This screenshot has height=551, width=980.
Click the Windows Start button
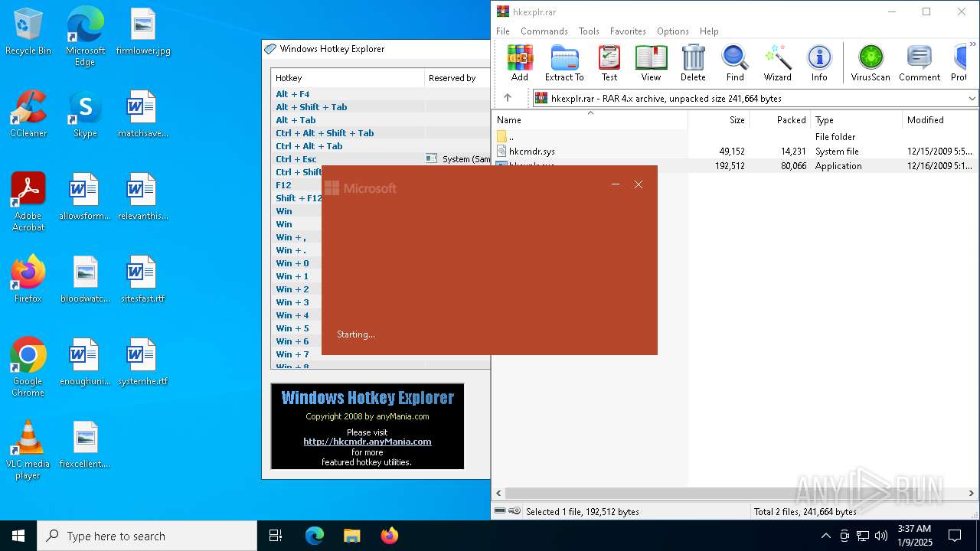(18, 536)
